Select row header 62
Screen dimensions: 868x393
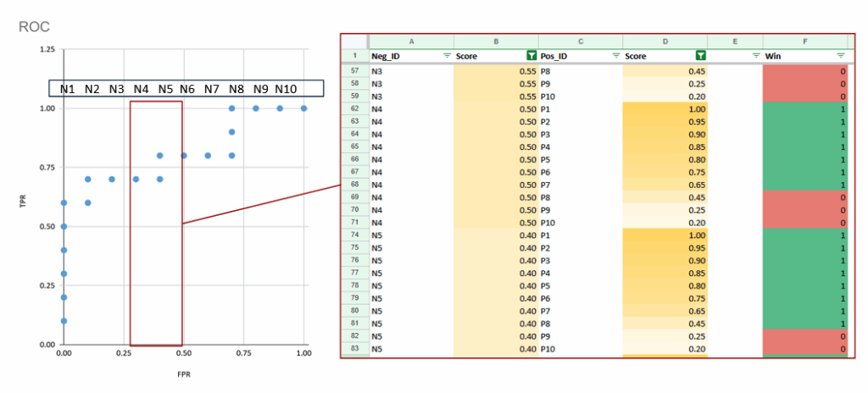click(x=355, y=109)
